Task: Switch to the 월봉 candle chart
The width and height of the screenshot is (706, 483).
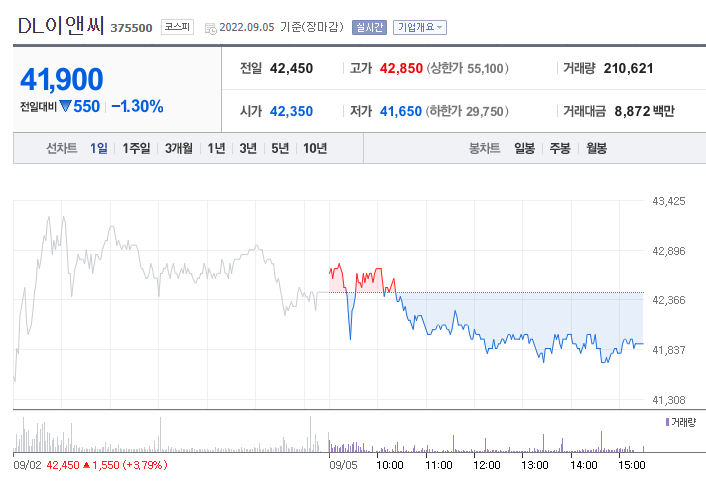Action: pos(596,148)
